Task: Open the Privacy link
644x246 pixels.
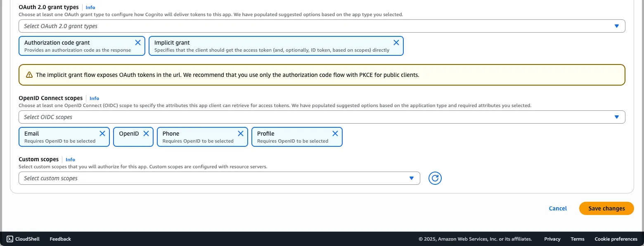Action: point(552,239)
